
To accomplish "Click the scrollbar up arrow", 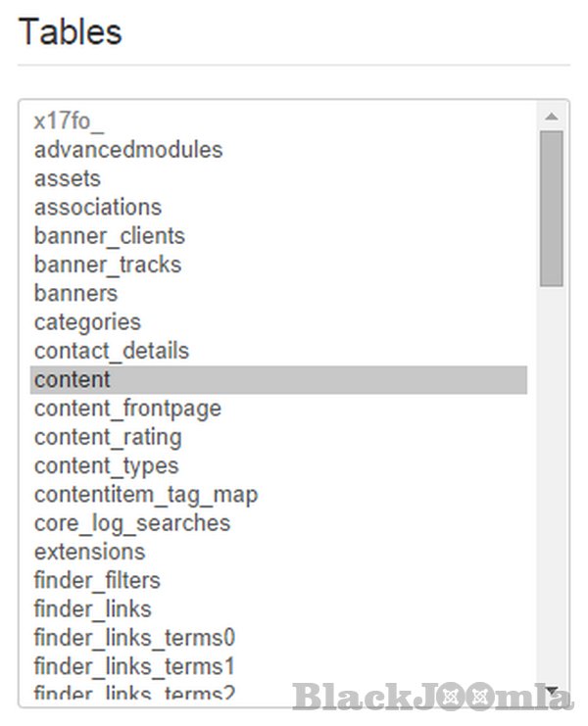I will (552, 117).
